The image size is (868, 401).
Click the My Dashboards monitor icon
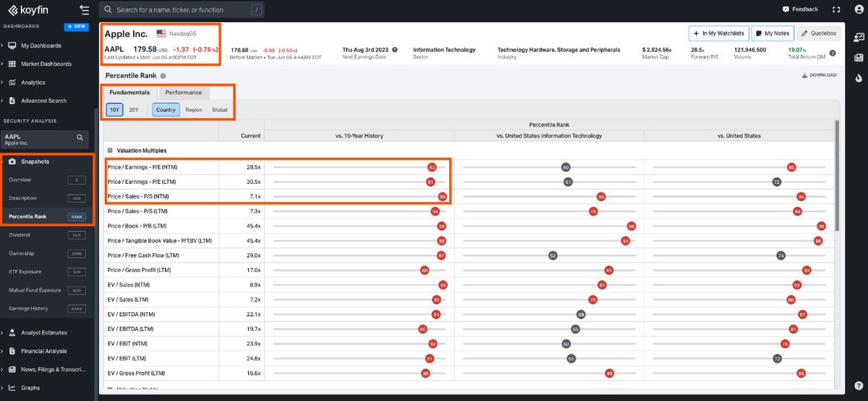click(x=12, y=46)
